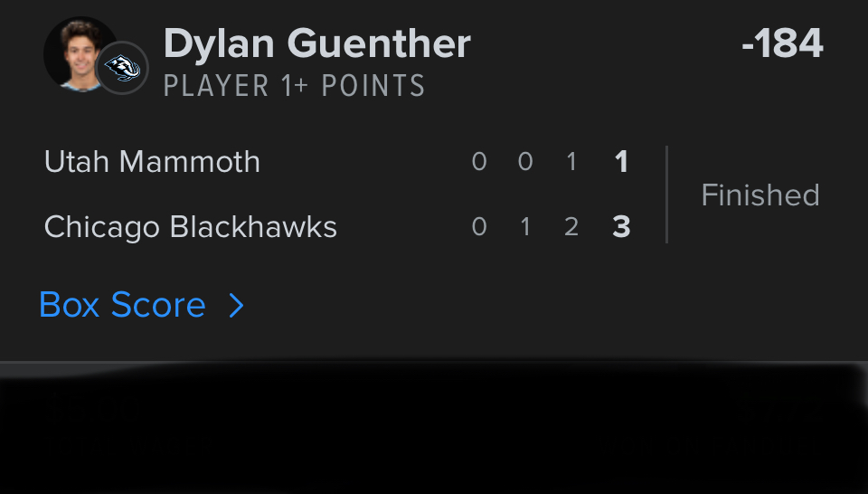Click Utah Mammoth's bold final score 1
868x494 pixels.
tap(621, 162)
